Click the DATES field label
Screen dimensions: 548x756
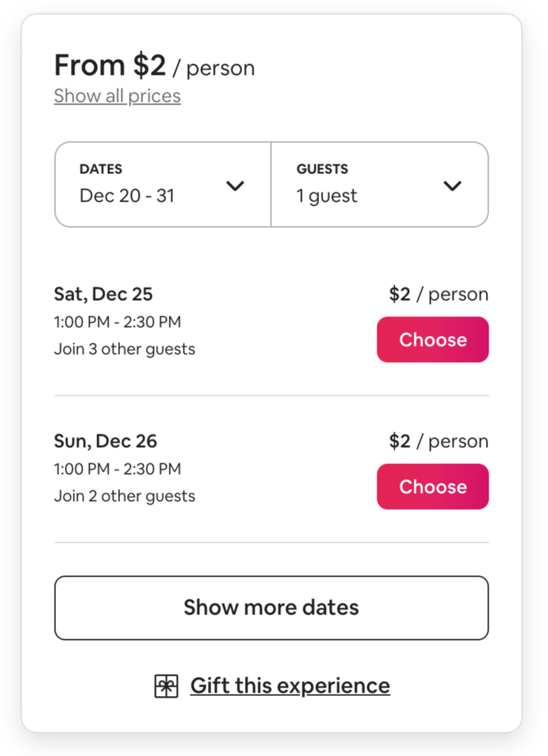point(101,169)
